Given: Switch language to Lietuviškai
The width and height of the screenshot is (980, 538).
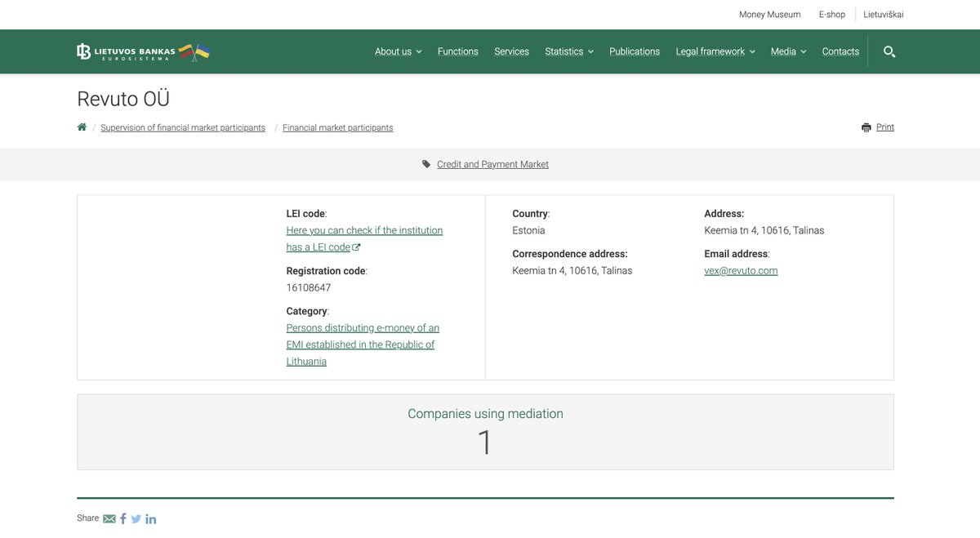Looking at the screenshot, I should pos(884,15).
